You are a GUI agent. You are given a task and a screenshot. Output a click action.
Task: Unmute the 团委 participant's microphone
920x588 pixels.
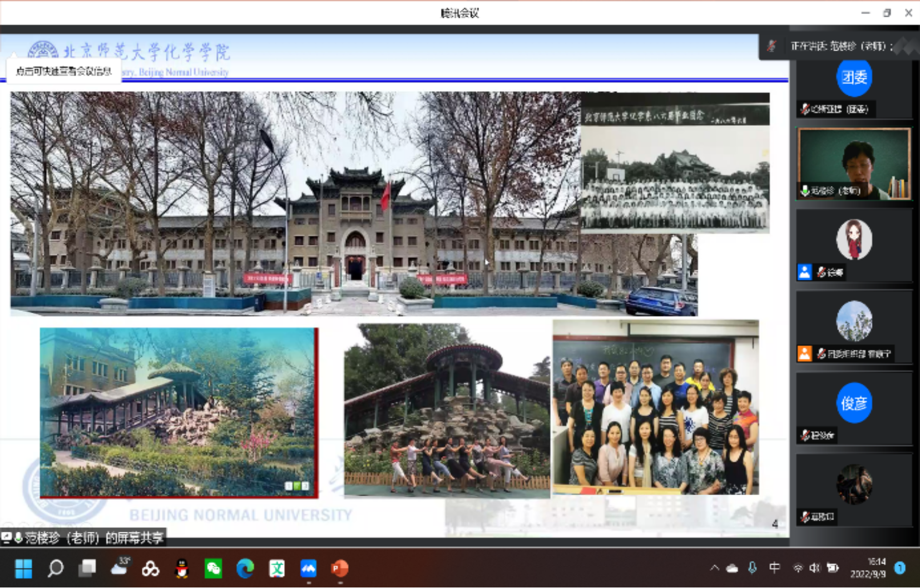805,110
